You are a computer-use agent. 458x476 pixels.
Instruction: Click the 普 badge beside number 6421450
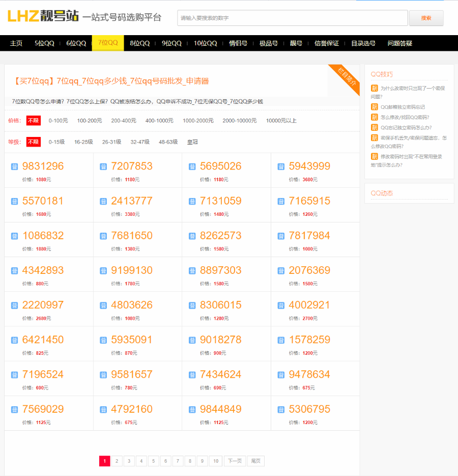(14, 340)
